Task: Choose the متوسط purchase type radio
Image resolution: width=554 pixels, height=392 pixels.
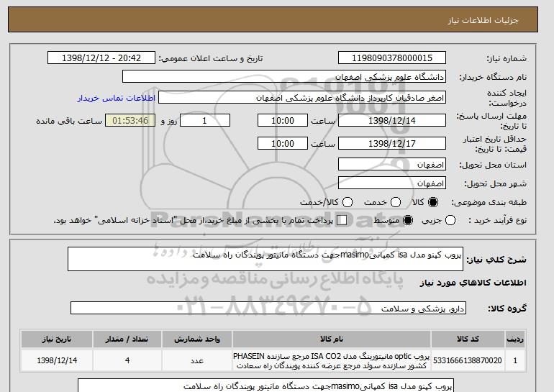Action: tap(408, 220)
